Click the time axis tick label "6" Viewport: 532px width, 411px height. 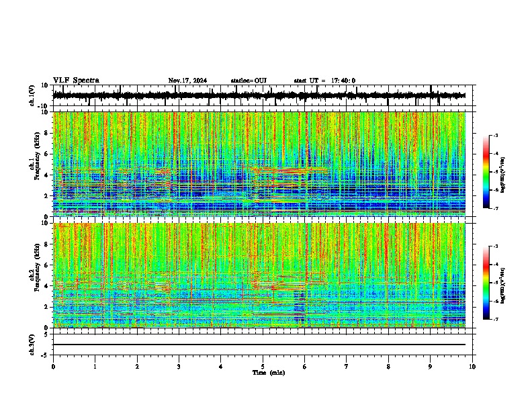pos(304,367)
